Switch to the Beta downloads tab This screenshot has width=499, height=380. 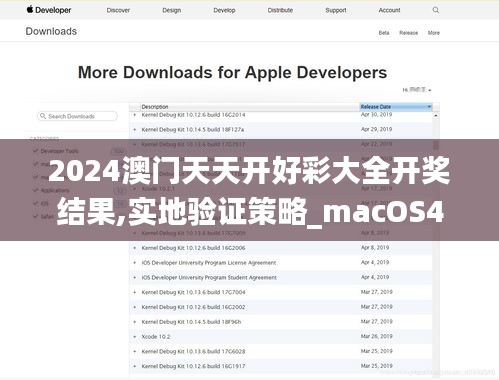(x=384, y=33)
